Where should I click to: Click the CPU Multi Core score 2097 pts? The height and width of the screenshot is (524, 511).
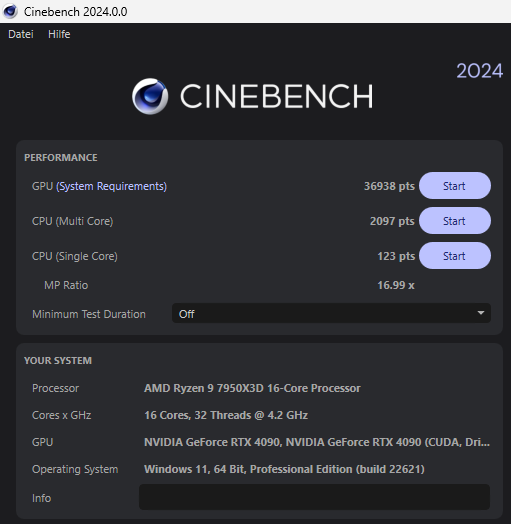tap(392, 221)
